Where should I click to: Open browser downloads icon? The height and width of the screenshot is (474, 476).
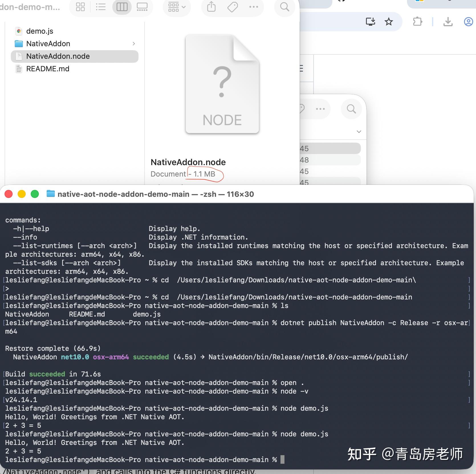(x=448, y=21)
